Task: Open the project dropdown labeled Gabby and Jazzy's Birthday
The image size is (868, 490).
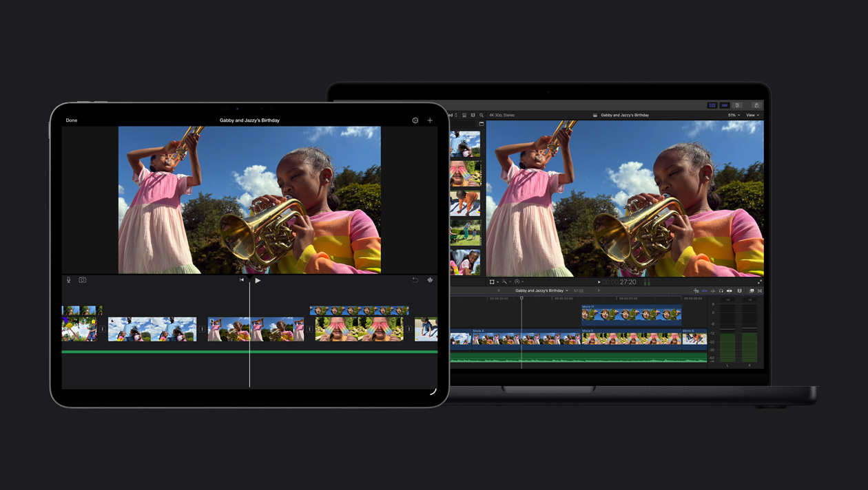Action: coord(541,290)
